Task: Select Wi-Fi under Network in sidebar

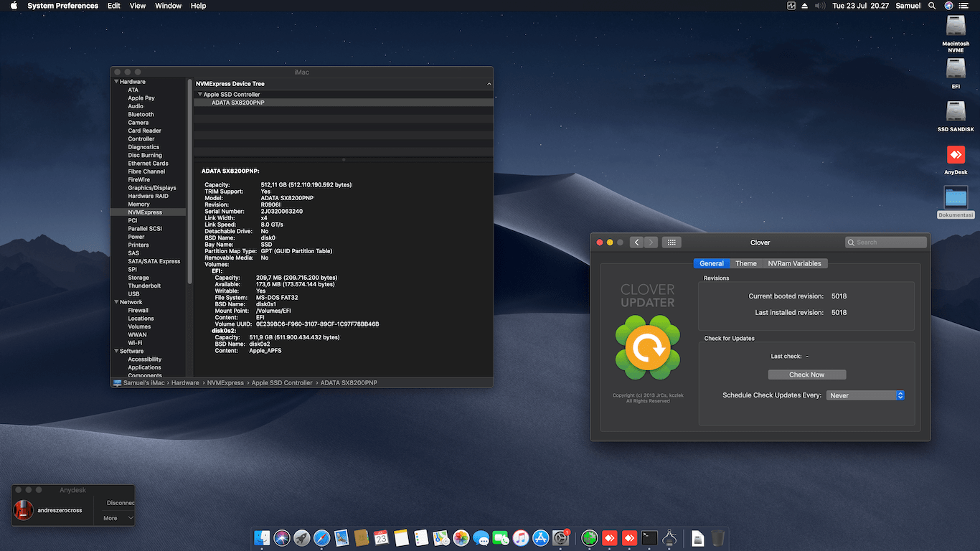Action: coord(135,343)
